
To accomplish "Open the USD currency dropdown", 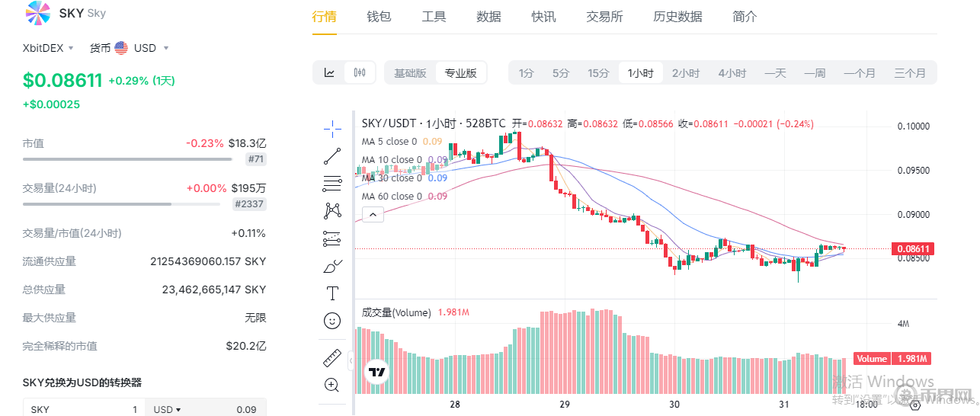I will pos(141,48).
